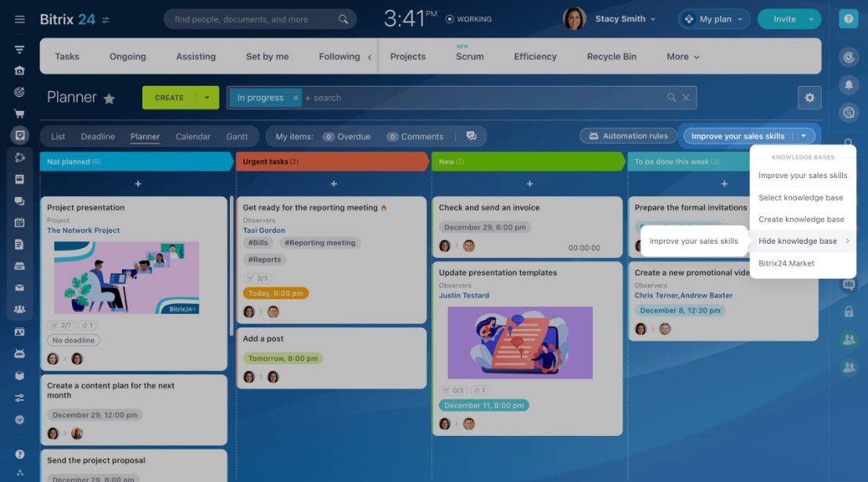Open the Project presentation card image
Image resolution: width=868 pixels, height=482 pixels.
(126, 277)
